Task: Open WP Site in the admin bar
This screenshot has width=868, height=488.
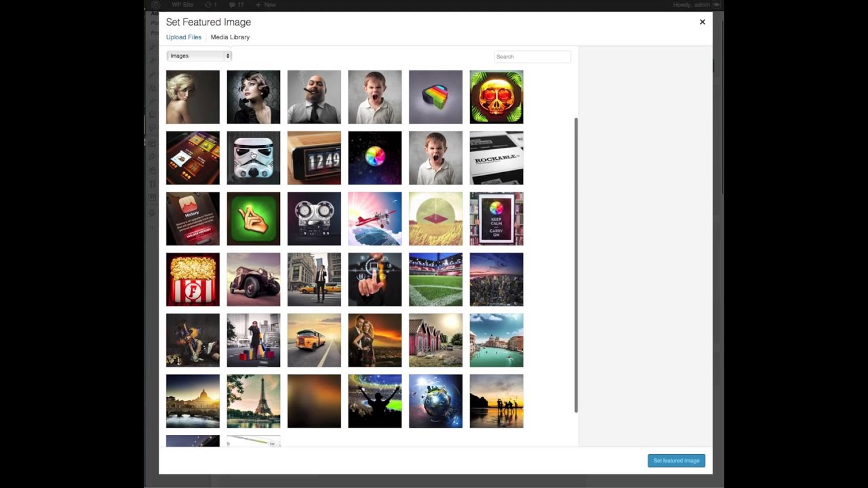Action: point(182,5)
